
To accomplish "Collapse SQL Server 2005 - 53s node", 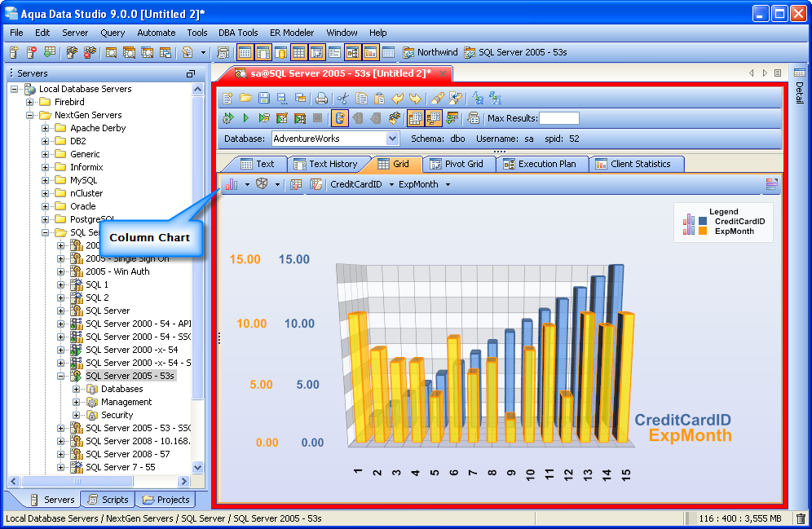I will [60, 376].
